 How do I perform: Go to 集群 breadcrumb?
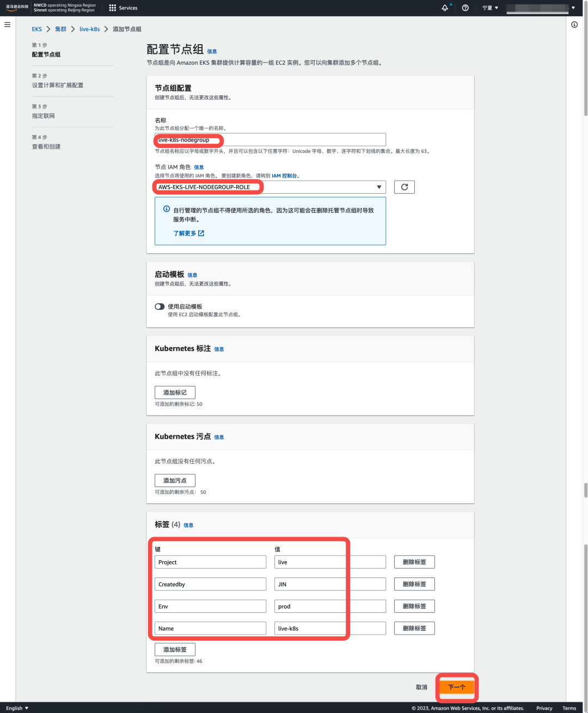click(x=60, y=29)
